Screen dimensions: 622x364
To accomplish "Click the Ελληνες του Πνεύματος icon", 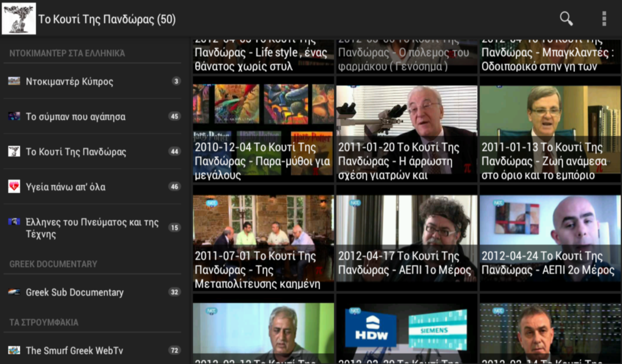I will pos(14,222).
